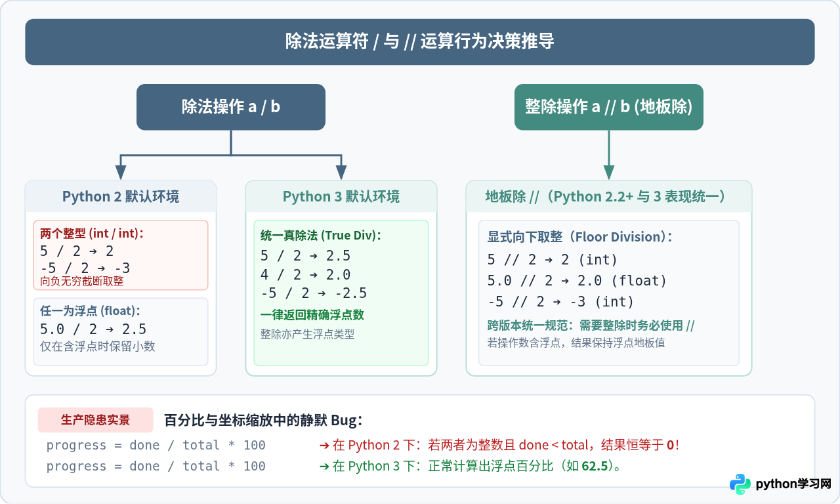Select the "除法操作 a / b" node
The height and width of the screenshot is (504, 840).
click(x=231, y=107)
